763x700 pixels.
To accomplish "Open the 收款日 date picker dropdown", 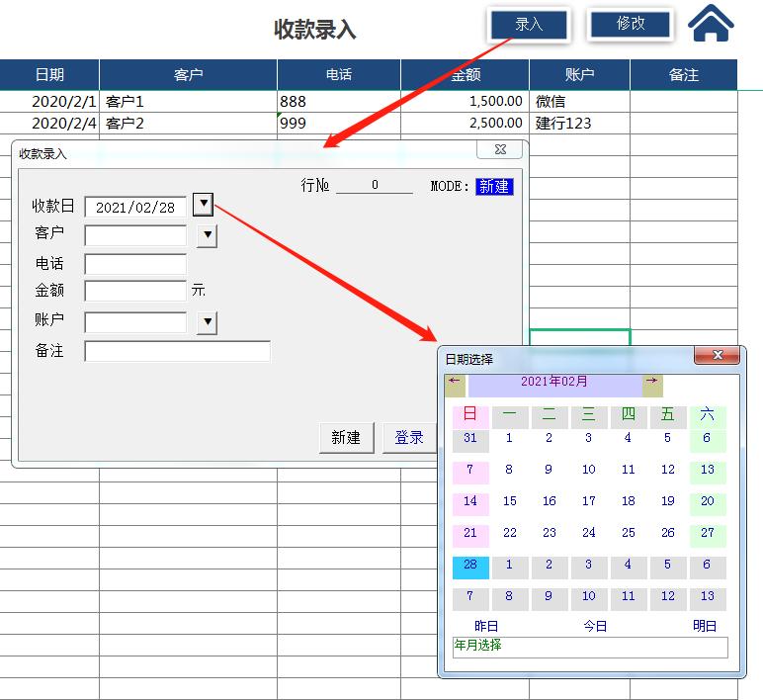I will (x=203, y=204).
